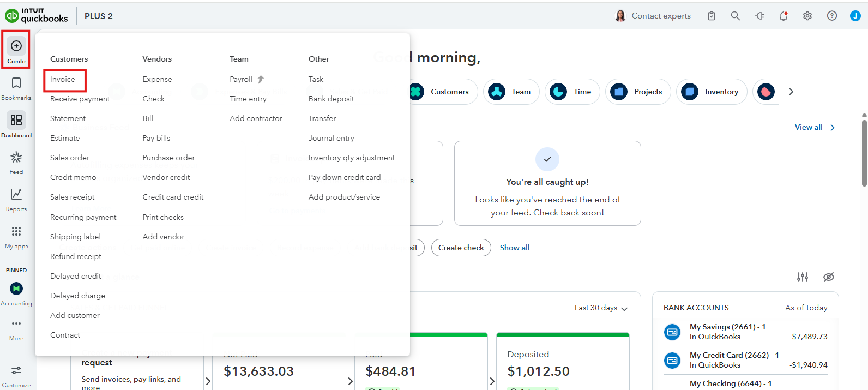868x390 pixels.
Task: Select Bank deposit under Other
Action: point(331,99)
